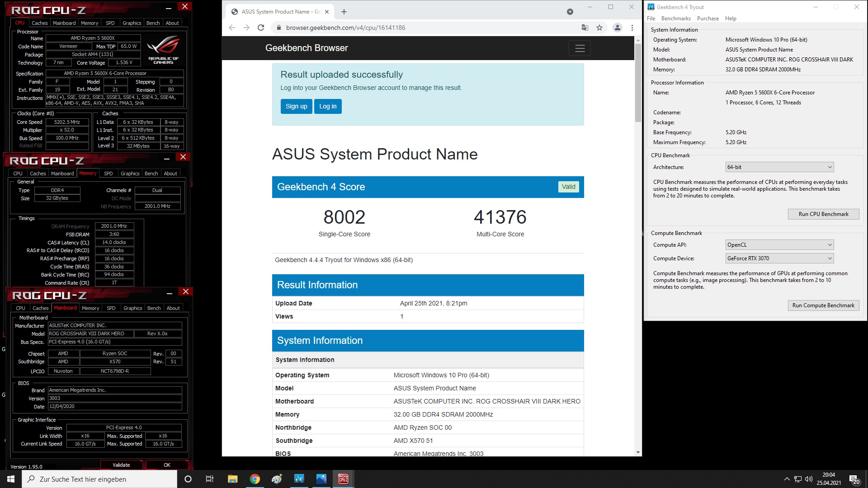The image size is (868, 488).
Task: Click CPU-Z version 1.95.0 text
Action: point(26,467)
